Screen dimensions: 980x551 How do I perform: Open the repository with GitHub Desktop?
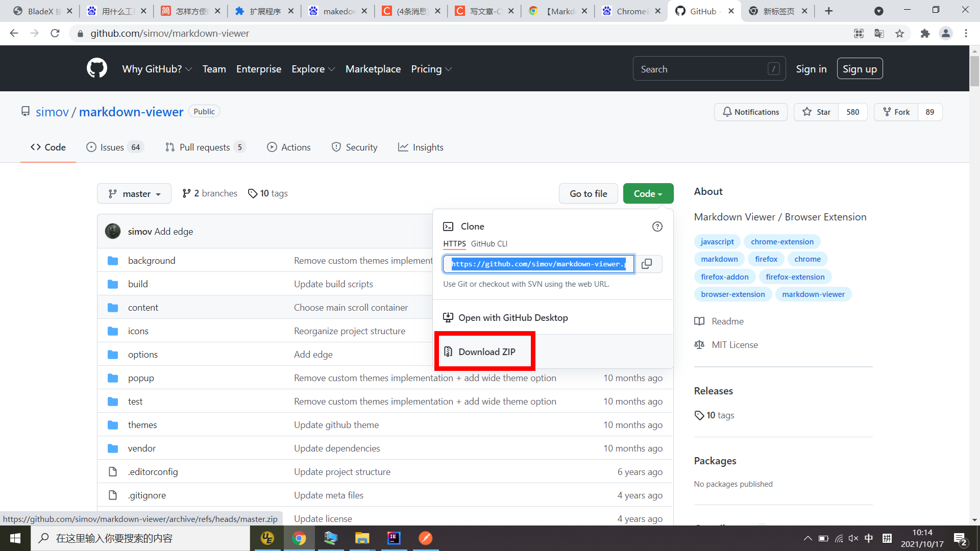(513, 317)
